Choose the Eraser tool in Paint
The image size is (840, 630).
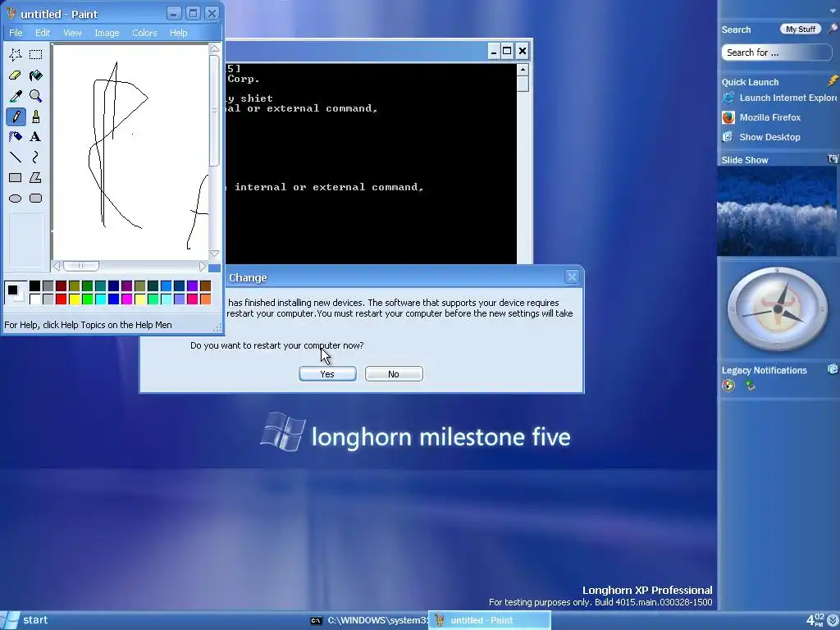16,75
